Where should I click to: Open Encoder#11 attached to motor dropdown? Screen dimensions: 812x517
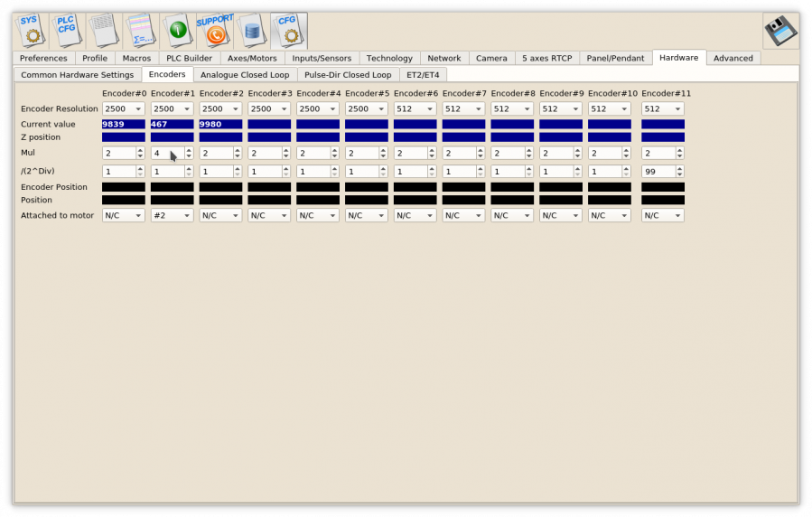click(x=662, y=216)
